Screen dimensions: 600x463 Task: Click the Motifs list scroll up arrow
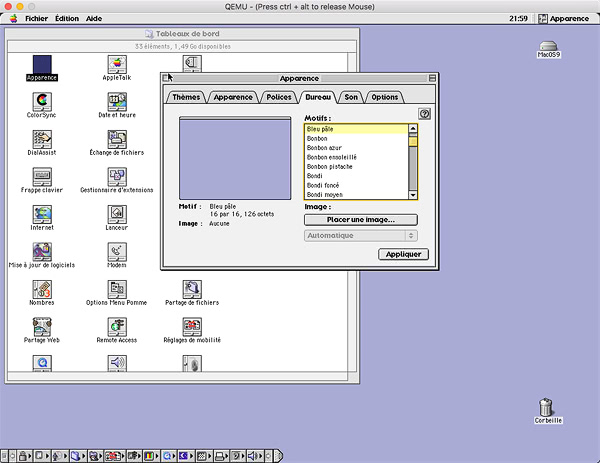tap(413, 129)
